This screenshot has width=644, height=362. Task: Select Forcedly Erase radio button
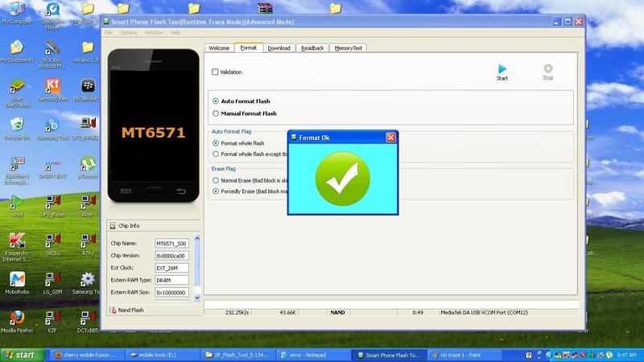tap(216, 191)
